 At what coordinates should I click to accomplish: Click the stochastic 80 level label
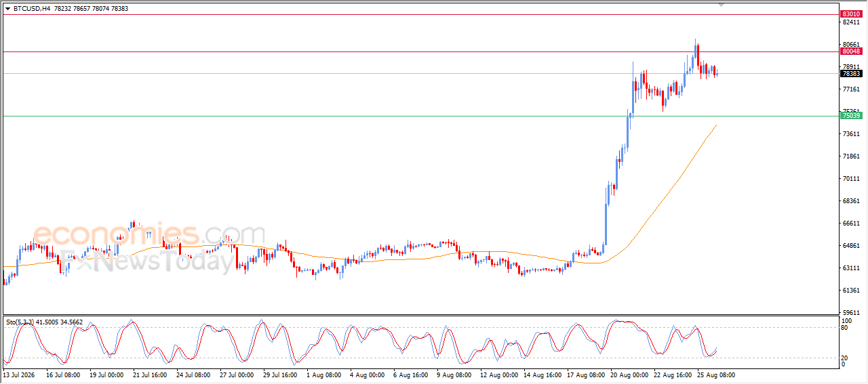point(845,328)
